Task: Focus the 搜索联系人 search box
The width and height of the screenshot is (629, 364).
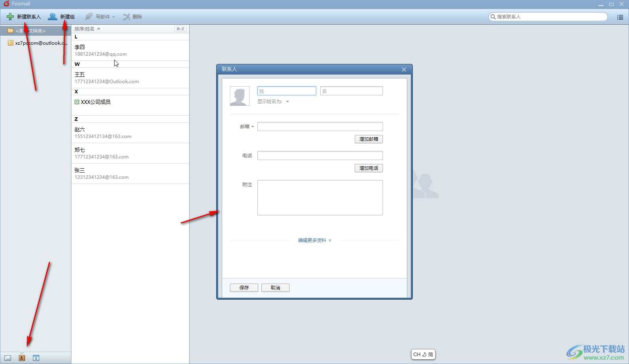Action: pos(548,16)
